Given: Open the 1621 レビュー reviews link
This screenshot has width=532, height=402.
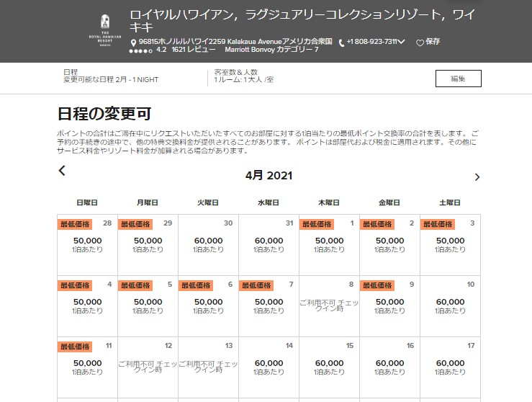Looking at the screenshot, I should [x=194, y=50].
